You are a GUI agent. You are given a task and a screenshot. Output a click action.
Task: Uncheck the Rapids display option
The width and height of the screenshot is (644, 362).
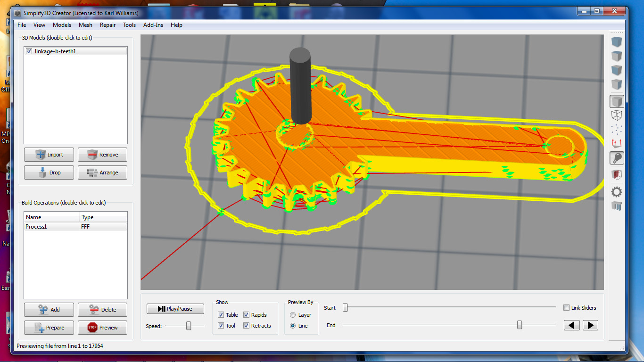click(x=246, y=314)
